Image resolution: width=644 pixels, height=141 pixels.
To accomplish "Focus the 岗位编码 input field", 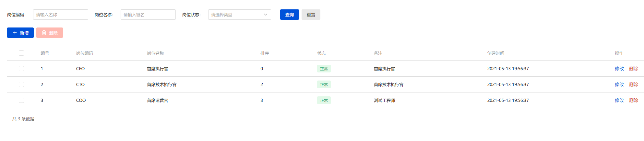I will [60, 15].
